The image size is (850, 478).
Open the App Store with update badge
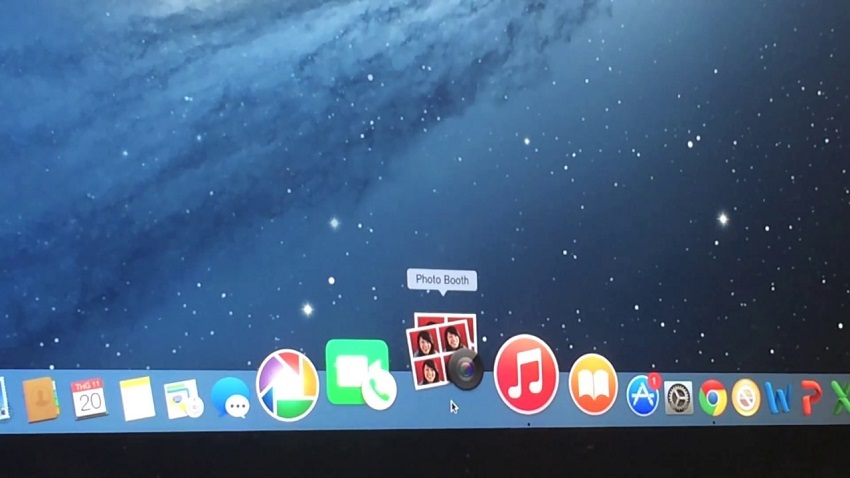[644, 395]
